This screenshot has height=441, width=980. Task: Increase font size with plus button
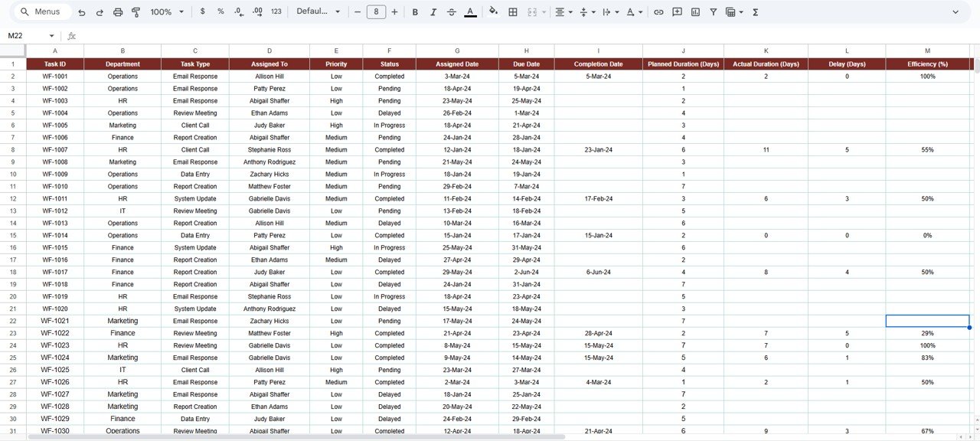394,12
